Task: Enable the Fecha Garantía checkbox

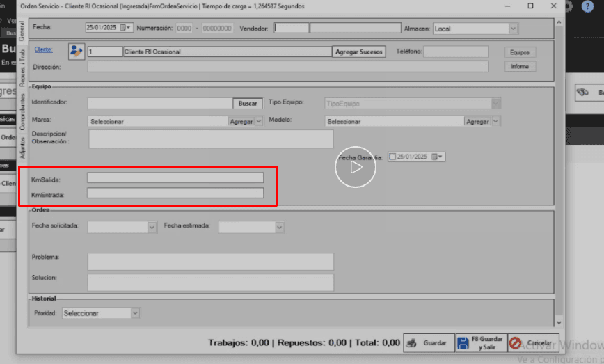Action: (392, 157)
